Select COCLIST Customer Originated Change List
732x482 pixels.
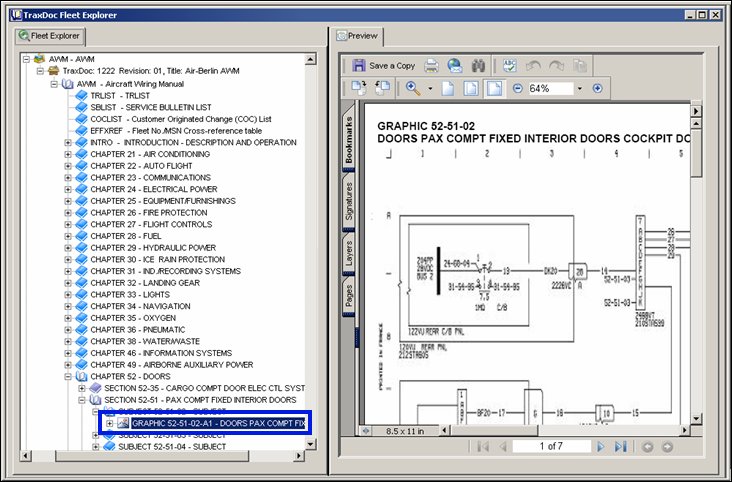coord(181,119)
